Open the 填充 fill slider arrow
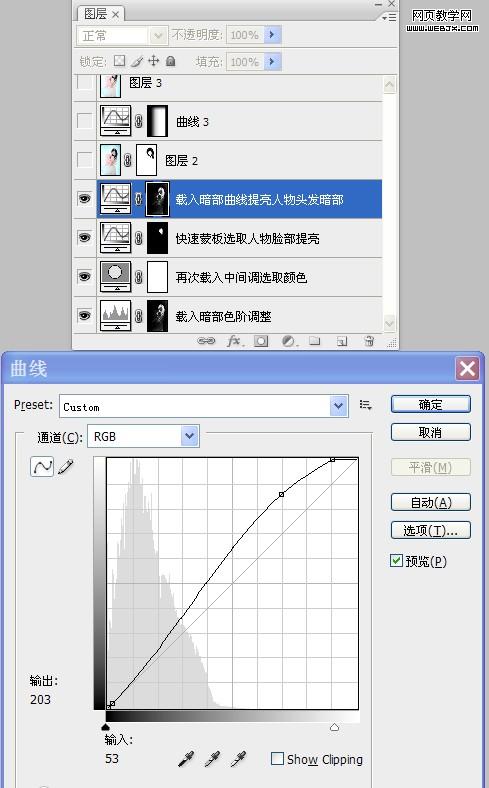 pos(272,61)
